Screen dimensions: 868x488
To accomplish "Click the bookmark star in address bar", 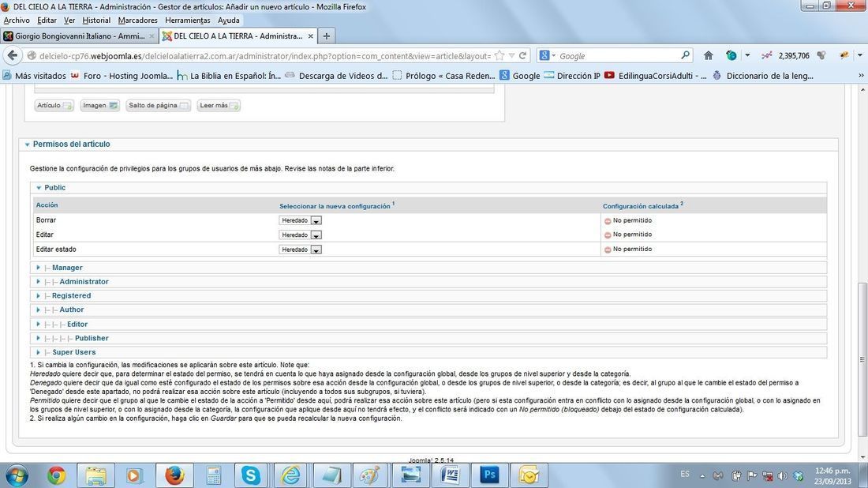I will click(499, 55).
